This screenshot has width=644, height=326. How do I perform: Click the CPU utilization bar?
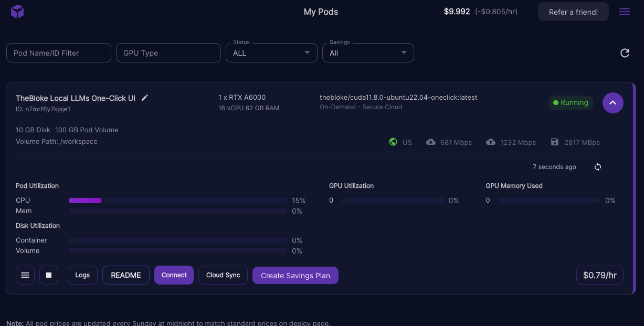pos(178,201)
